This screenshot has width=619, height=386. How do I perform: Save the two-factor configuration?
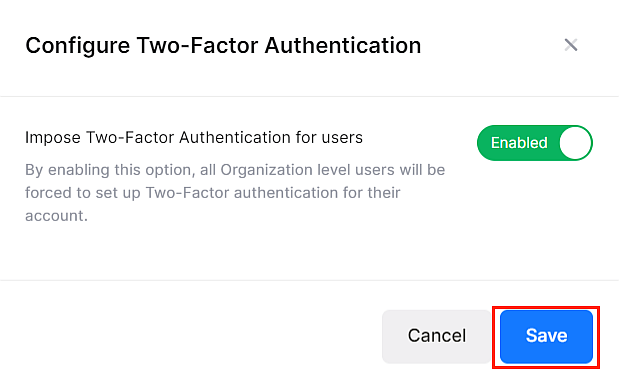546,337
